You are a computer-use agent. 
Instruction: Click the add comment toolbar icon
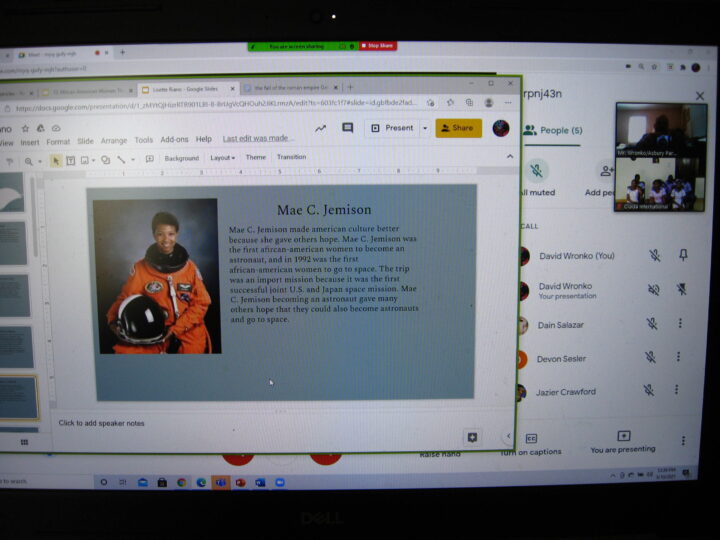(149, 159)
